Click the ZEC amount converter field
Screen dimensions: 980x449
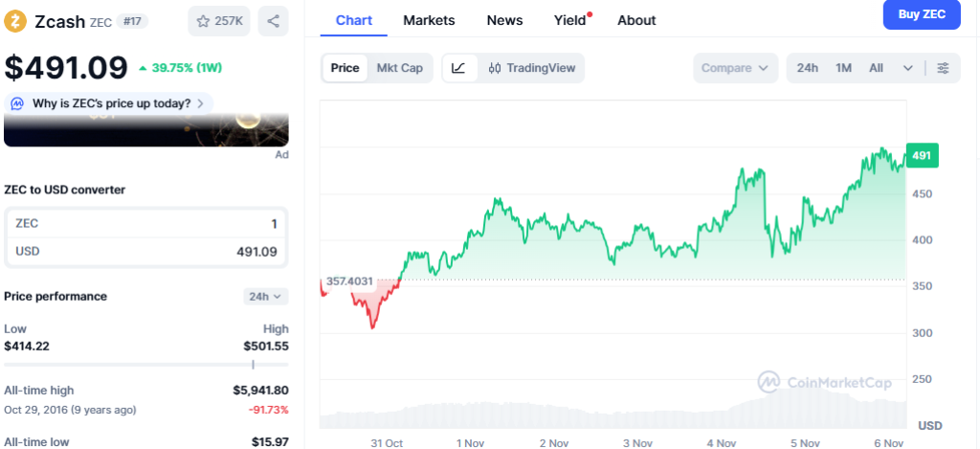pyautogui.click(x=145, y=223)
